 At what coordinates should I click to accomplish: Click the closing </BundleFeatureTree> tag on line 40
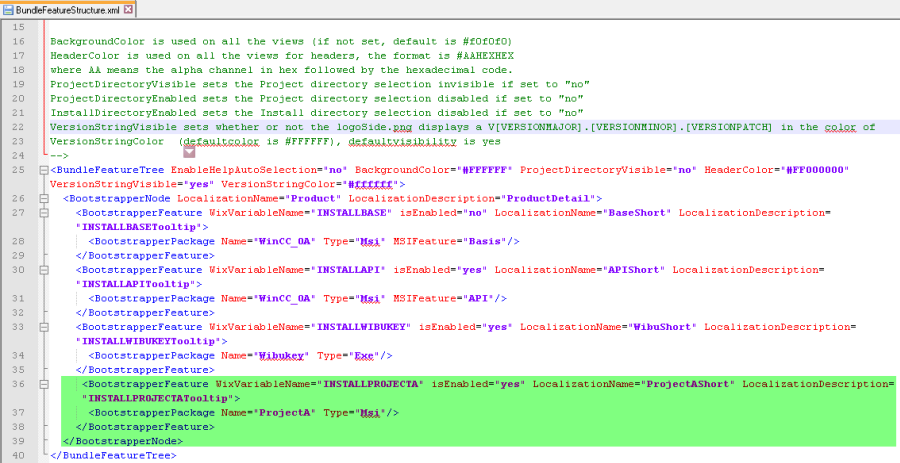[x=114, y=456]
